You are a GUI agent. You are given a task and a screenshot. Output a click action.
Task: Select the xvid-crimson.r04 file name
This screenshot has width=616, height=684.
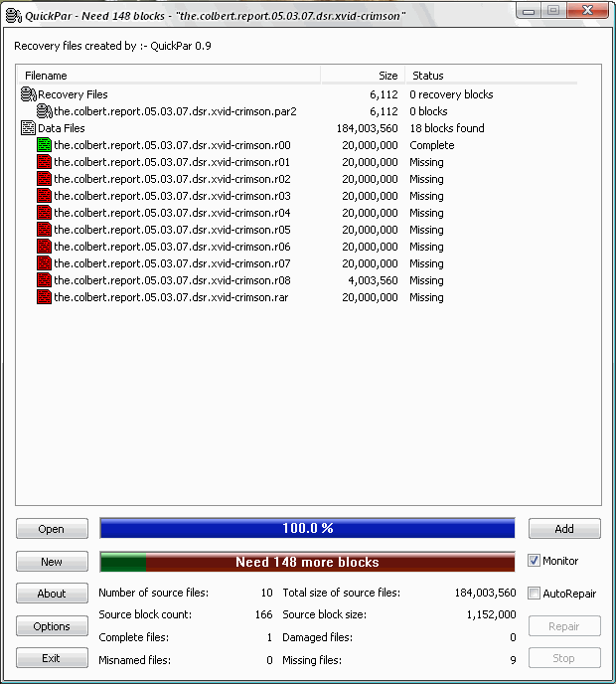(172, 213)
